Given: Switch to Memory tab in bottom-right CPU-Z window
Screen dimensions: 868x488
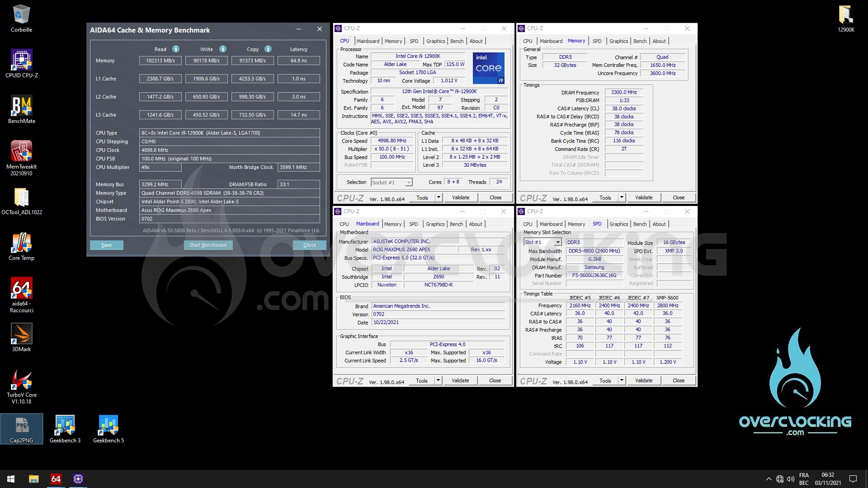Looking at the screenshot, I should [x=576, y=224].
